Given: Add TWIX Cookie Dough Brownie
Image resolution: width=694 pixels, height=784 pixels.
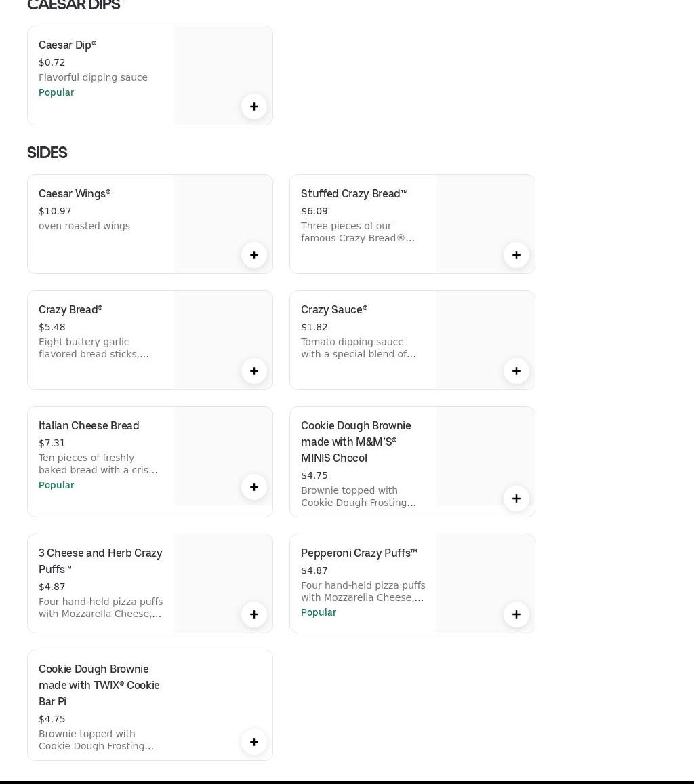Looking at the screenshot, I should pos(254,742).
